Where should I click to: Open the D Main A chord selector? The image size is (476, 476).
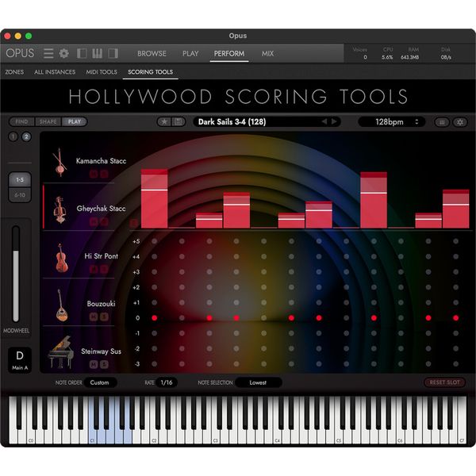20,360
